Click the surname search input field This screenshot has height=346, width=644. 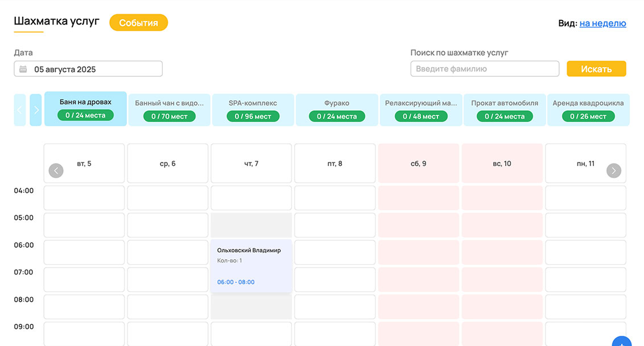[x=485, y=69]
